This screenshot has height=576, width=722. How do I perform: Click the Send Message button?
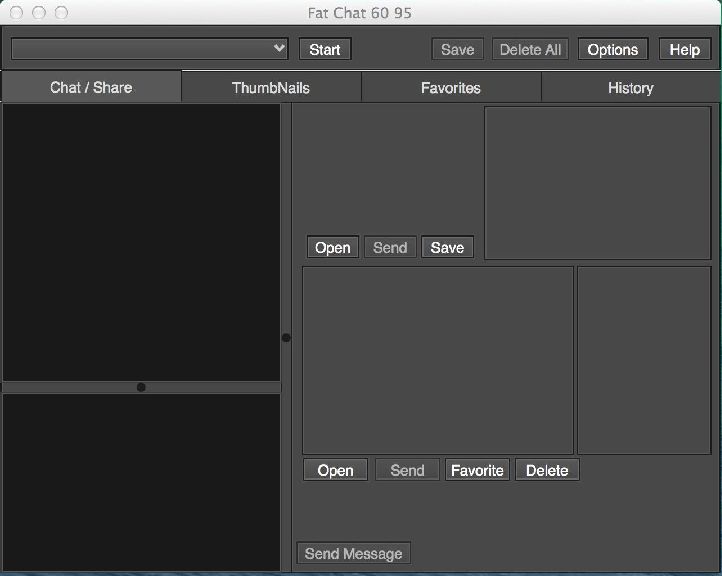point(354,553)
